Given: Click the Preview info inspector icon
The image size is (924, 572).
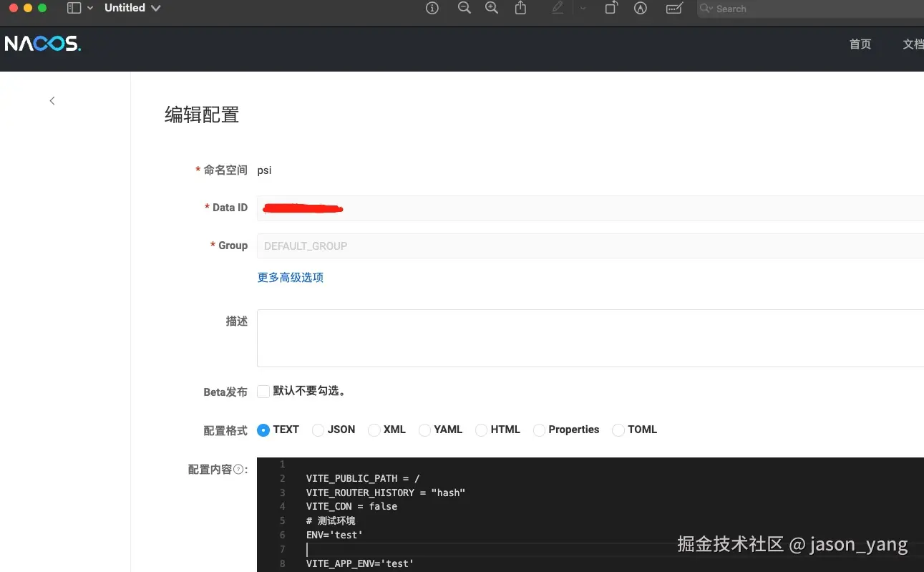Looking at the screenshot, I should (432, 8).
